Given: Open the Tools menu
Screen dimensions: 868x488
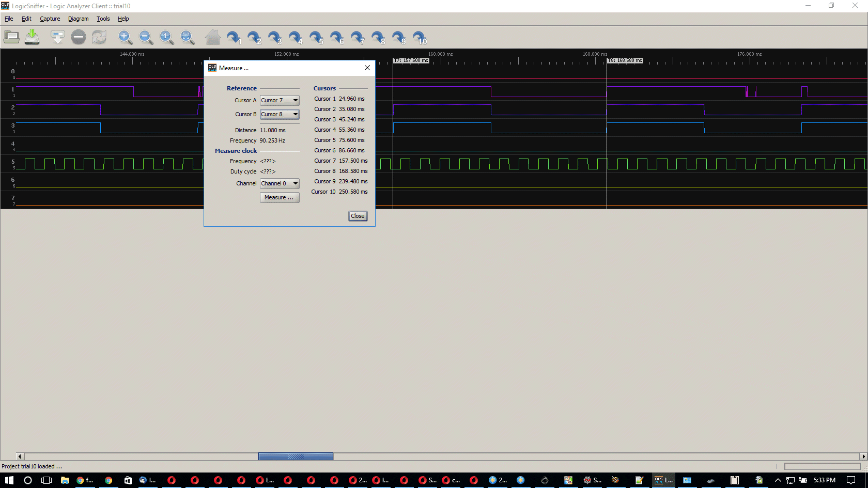Looking at the screenshot, I should point(103,19).
